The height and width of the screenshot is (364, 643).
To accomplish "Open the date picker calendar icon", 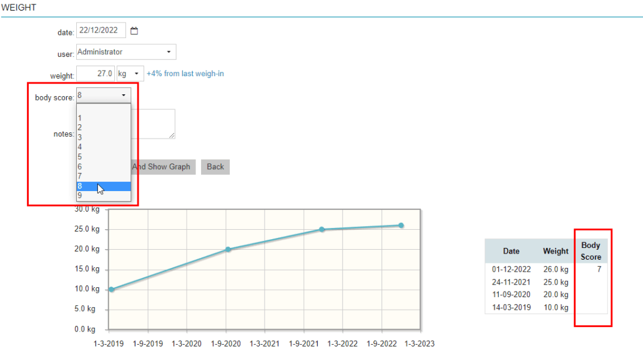I will click(x=134, y=29).
